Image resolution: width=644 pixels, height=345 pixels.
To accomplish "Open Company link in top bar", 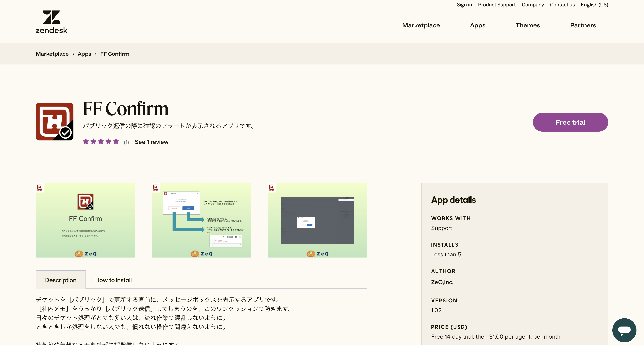I will tap(533, 5).
